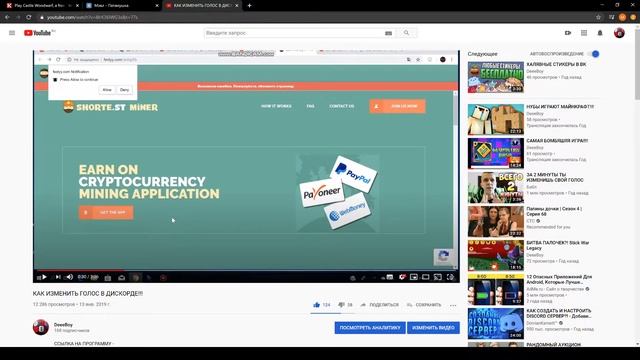Skip to the next video
The width and height of the screenshot is (640, 360).
click(58, 277)
